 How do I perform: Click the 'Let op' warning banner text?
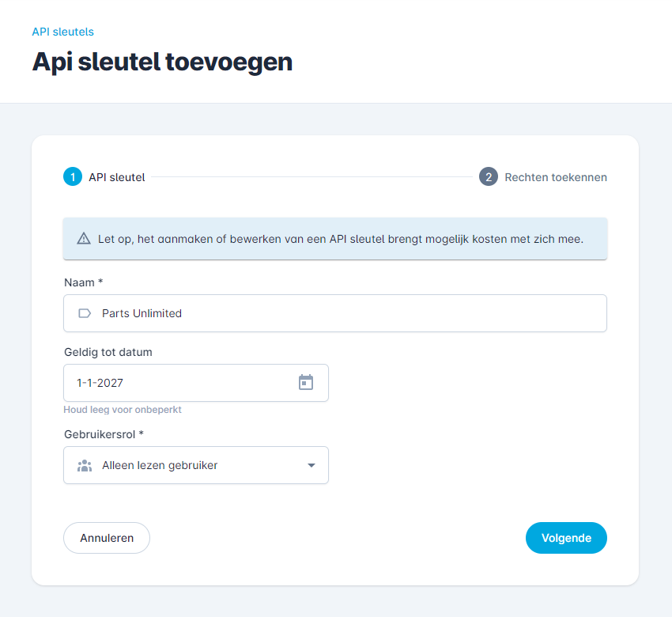[x=341, y=239]
